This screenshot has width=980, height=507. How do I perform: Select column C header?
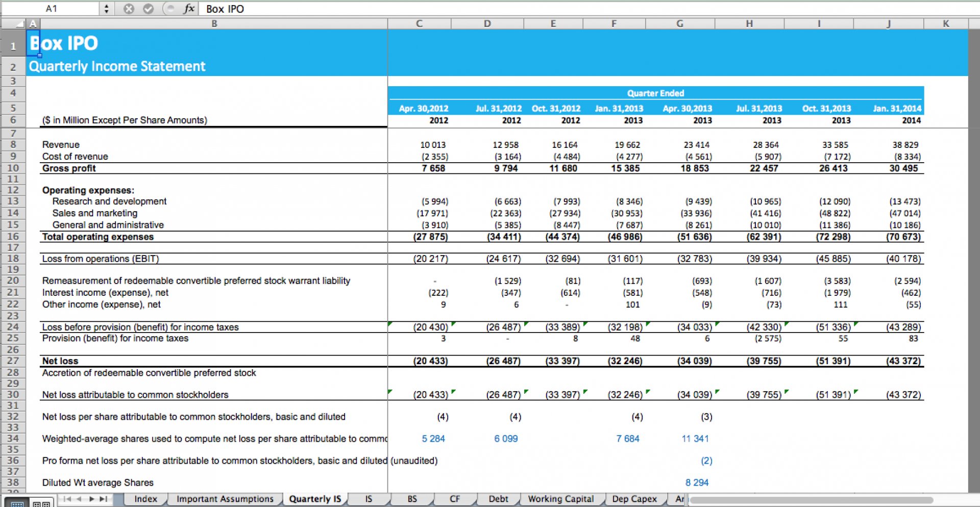coord(419,23)
